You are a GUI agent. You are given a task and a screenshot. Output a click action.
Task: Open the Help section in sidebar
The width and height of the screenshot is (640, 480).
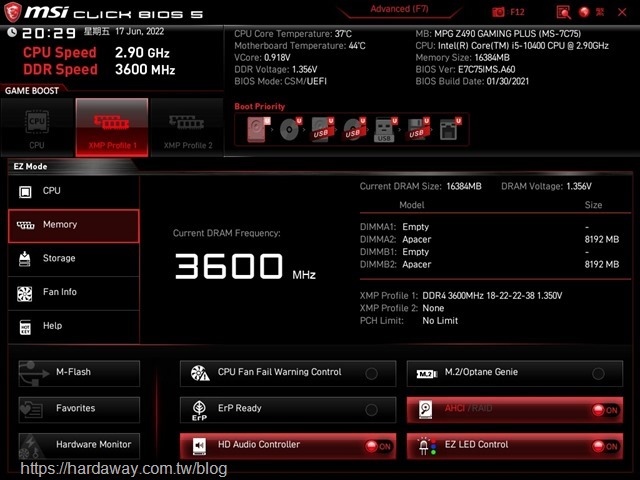pyautogui.click(x=73, y=327)
